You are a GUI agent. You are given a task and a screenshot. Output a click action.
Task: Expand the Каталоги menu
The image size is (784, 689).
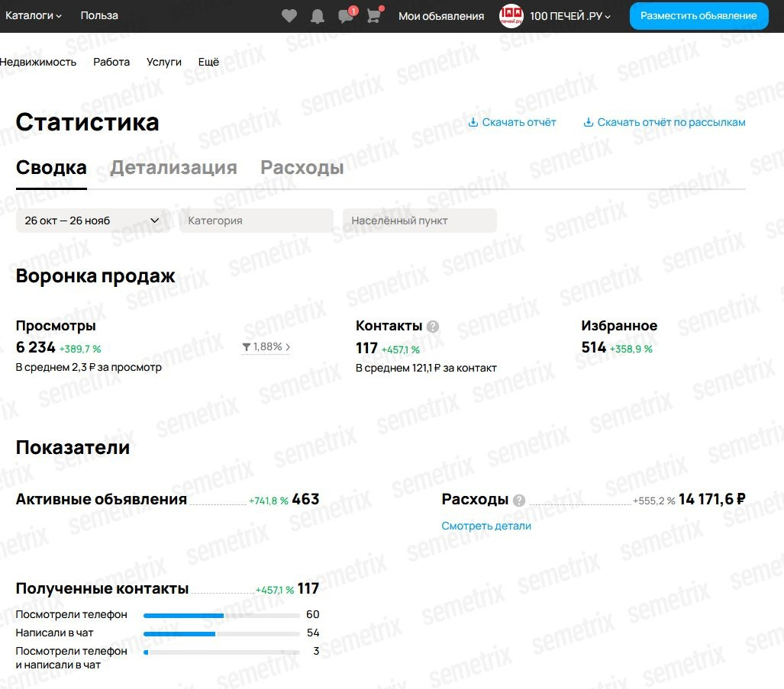33,15
